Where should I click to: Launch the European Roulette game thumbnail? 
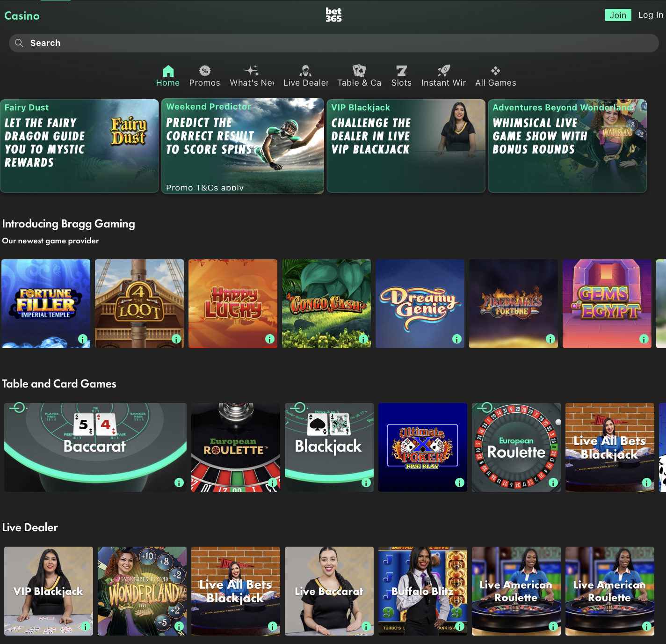click(235, 447)
